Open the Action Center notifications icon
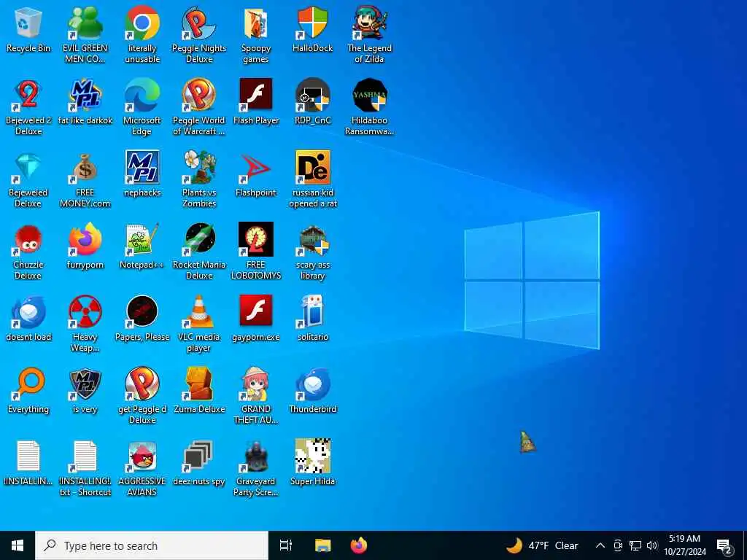This screenshot has height=560, width=747. [x=724, y=545]
